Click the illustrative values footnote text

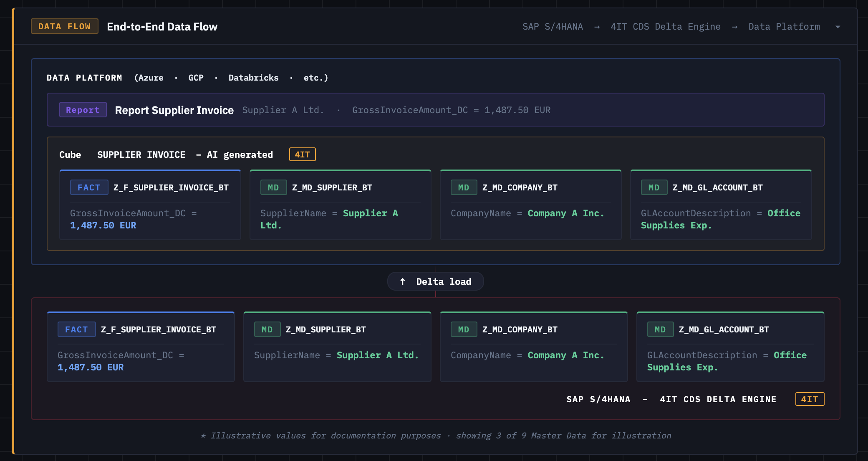[x=436, y=435]
